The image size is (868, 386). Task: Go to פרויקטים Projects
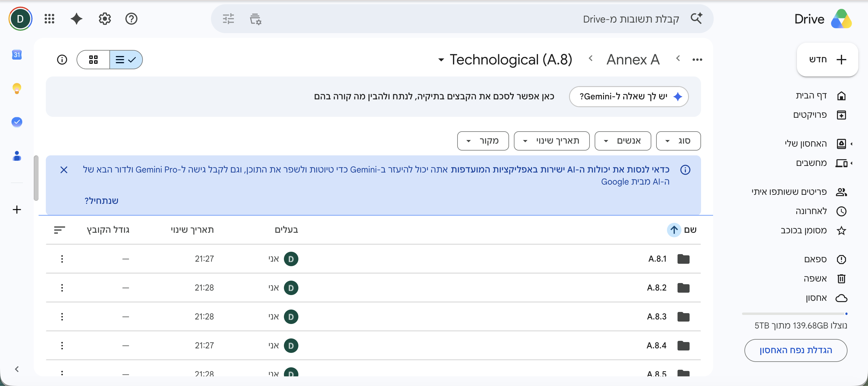[819, 115]
